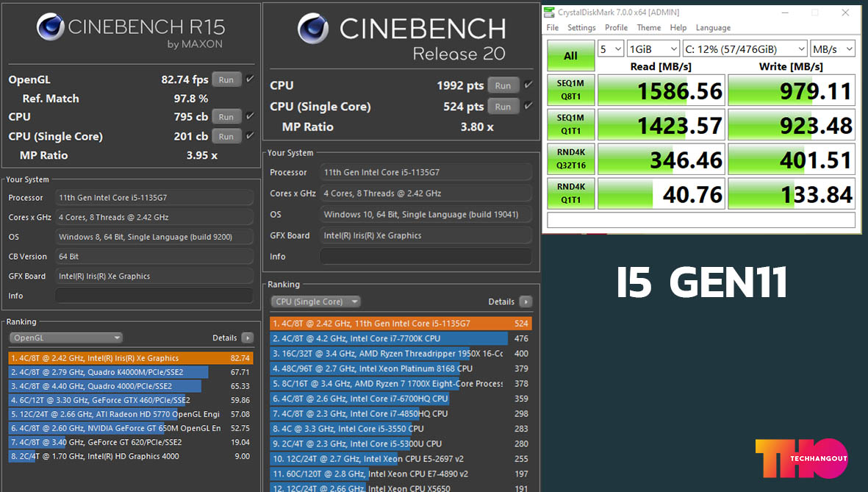Toggle CPU (Single Core) checkmark in Cinebench R15
The image size is (868, 492).
250,136
